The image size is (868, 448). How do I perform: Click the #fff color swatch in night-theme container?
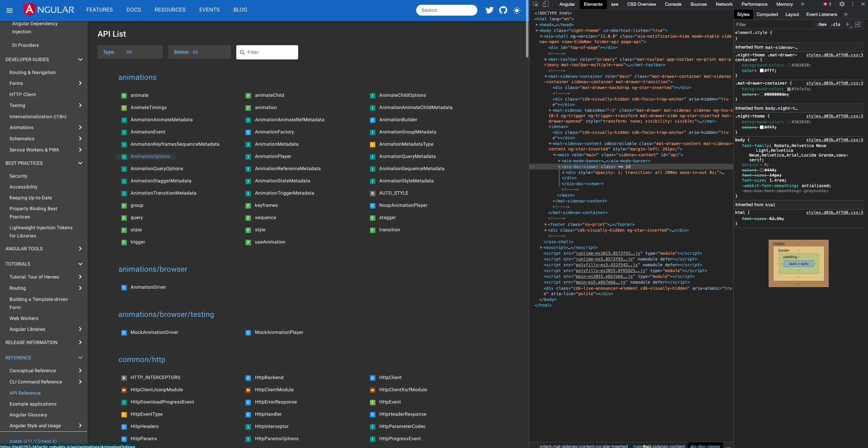762,71
